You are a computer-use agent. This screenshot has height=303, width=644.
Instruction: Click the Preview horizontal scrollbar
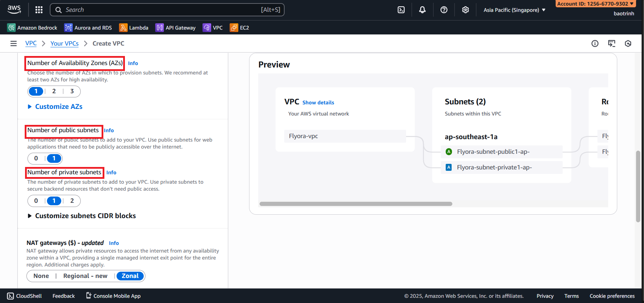click(356, 204)
